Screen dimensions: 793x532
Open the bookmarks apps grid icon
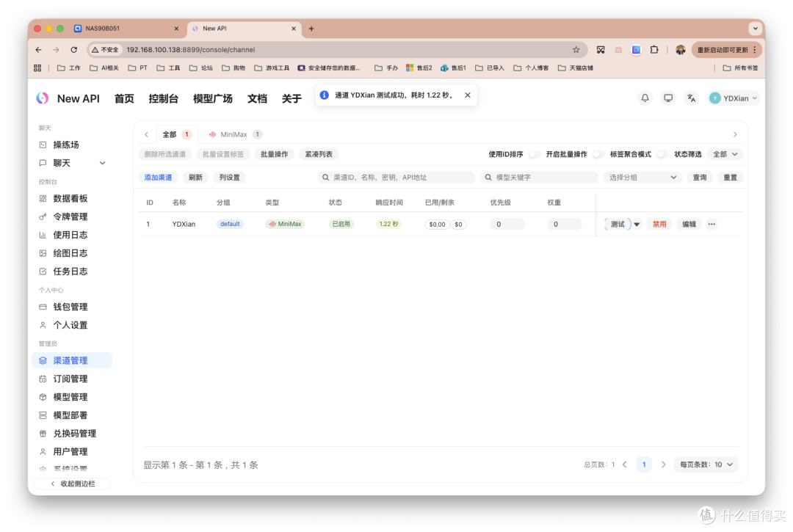coord(37,68)
